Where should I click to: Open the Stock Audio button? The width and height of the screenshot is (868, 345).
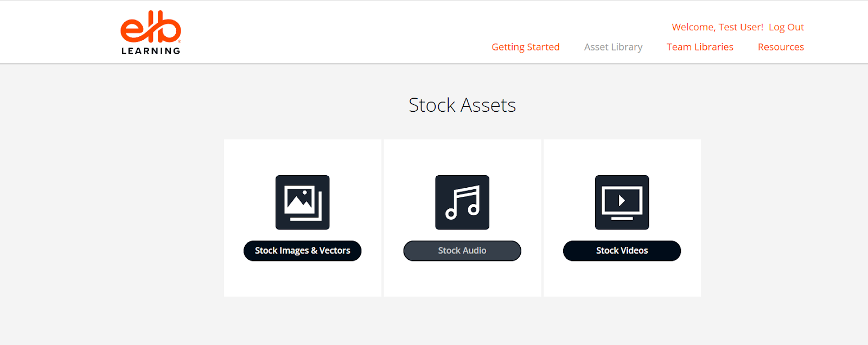pyautogui.click(x=462, y=251)
